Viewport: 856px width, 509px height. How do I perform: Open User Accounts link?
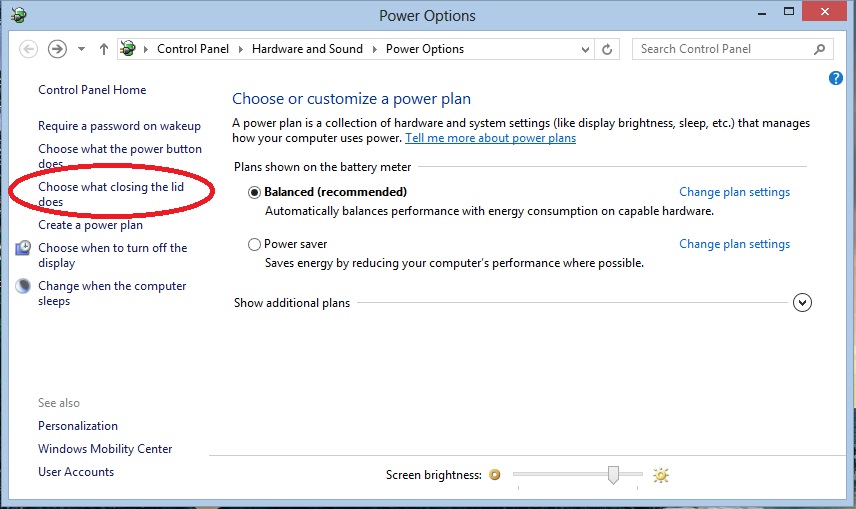tap(76, 472)
